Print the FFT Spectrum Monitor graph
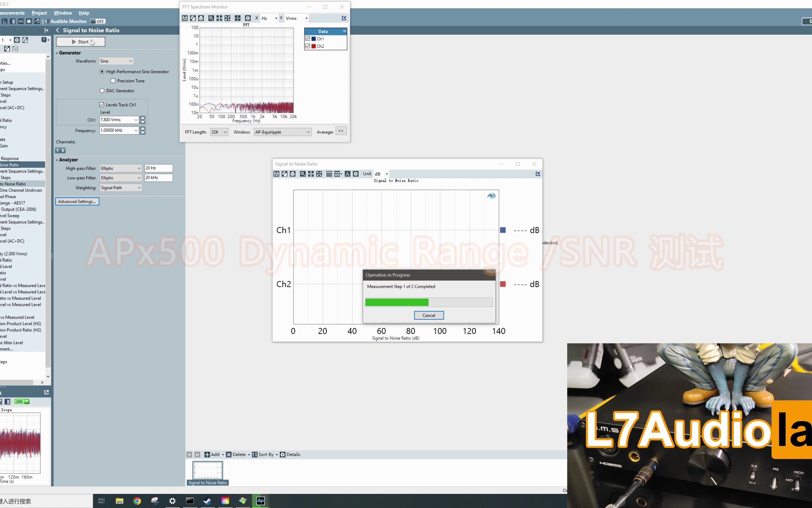The height and width of the screenshot is (508, 812). (201, 18)
